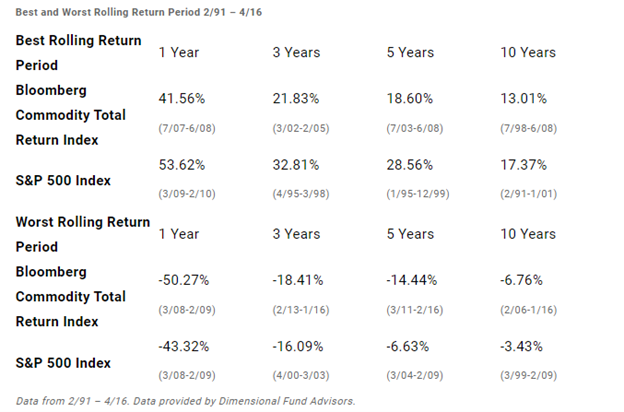624x412 pixels.
Task: Click the '10 Years' header in best period row
Action: click(x=527, y=52)
